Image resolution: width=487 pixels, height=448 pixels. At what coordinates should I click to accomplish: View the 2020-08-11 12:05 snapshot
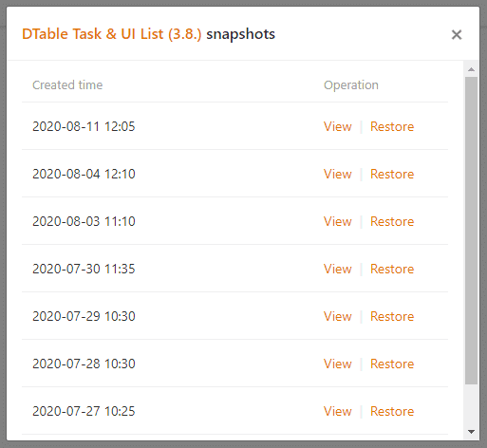tap(337, 126)
